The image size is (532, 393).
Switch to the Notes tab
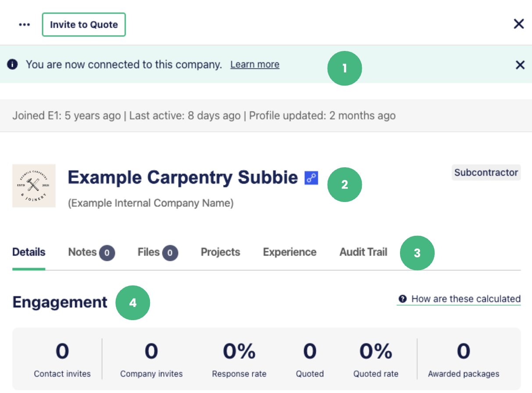tap(82, 252)
